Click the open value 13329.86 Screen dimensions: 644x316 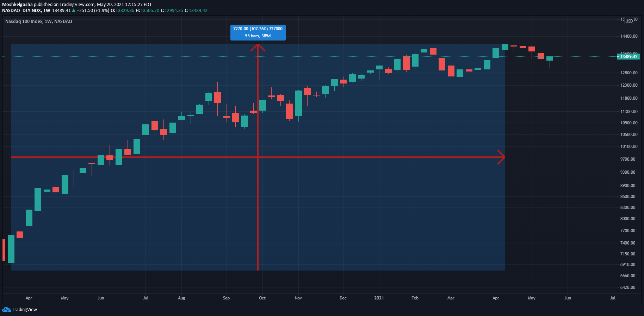125,11
